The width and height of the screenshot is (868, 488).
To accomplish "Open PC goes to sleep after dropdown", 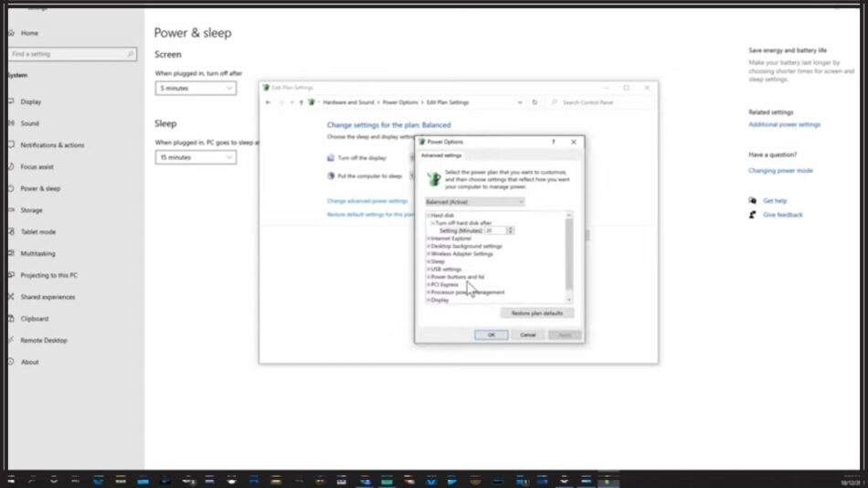I will coord(196,157).
